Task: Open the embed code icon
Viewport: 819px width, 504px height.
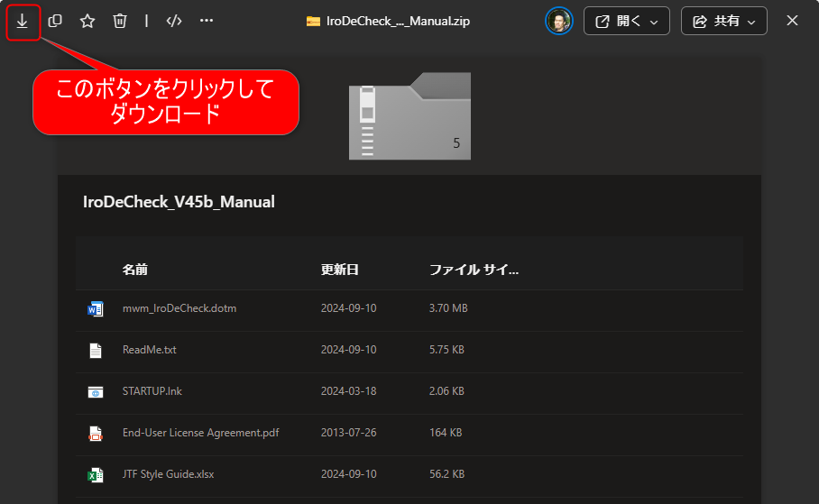Action: 174,21
